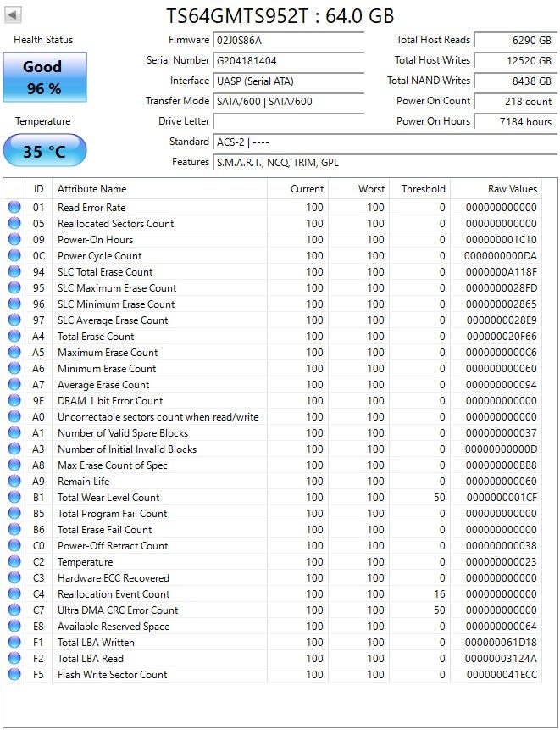Click the status orb for Power-On Hours row
Screen dimensions: 560x730
14,240
